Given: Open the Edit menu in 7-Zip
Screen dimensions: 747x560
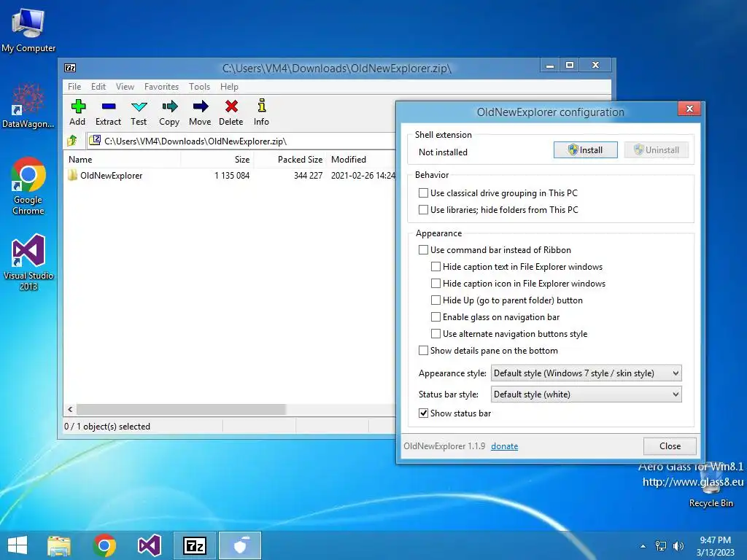Looking at the screenshot, I should [x=98, y=87].
